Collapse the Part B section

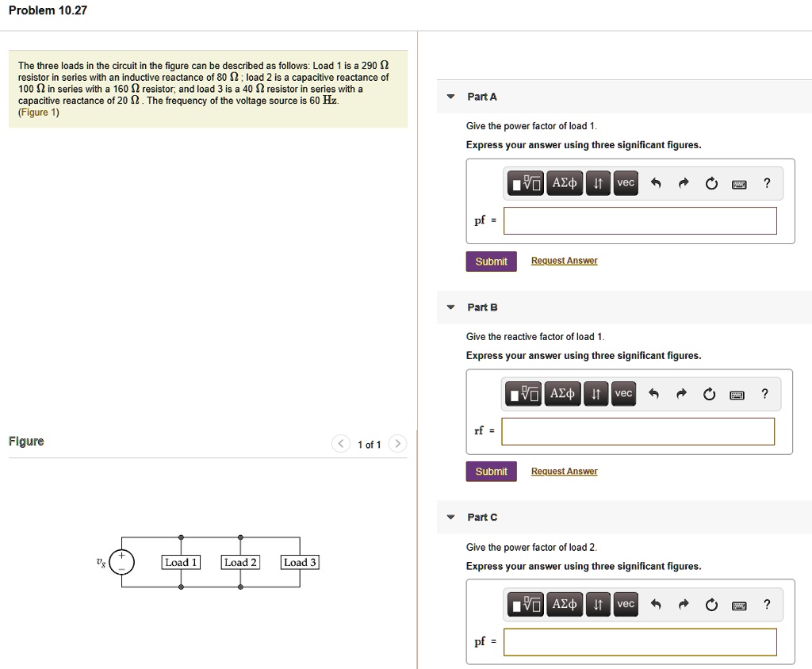(x=450, y=308)
